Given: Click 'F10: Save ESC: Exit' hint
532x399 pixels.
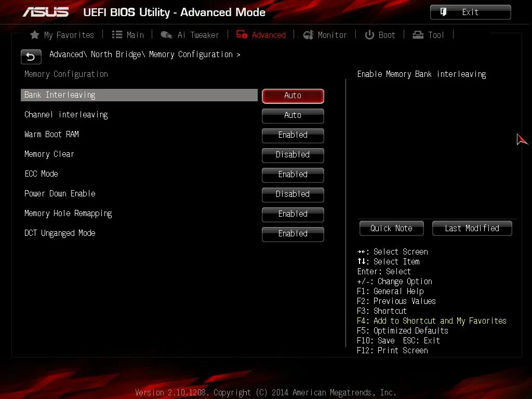Looking at the screenshot, I should tap(398, 341).
